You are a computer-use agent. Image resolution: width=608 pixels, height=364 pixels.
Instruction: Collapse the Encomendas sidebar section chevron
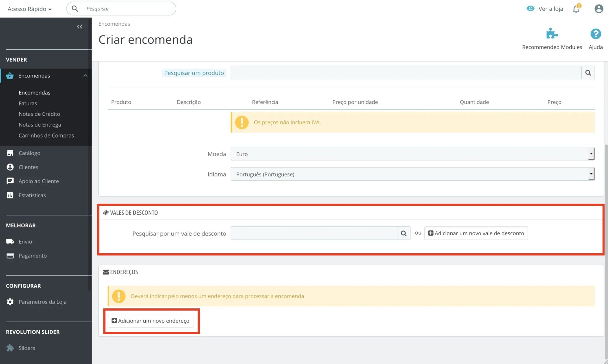(85, 76)
